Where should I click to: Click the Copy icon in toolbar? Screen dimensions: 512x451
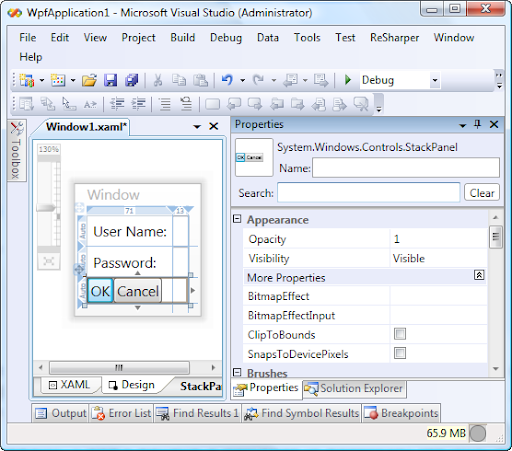pyautogui.click(x=179, y=80)
